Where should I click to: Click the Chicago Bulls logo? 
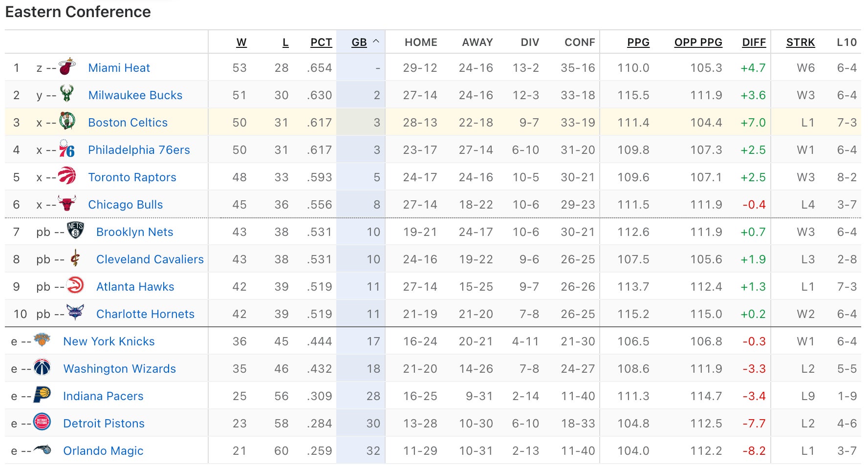67,203
